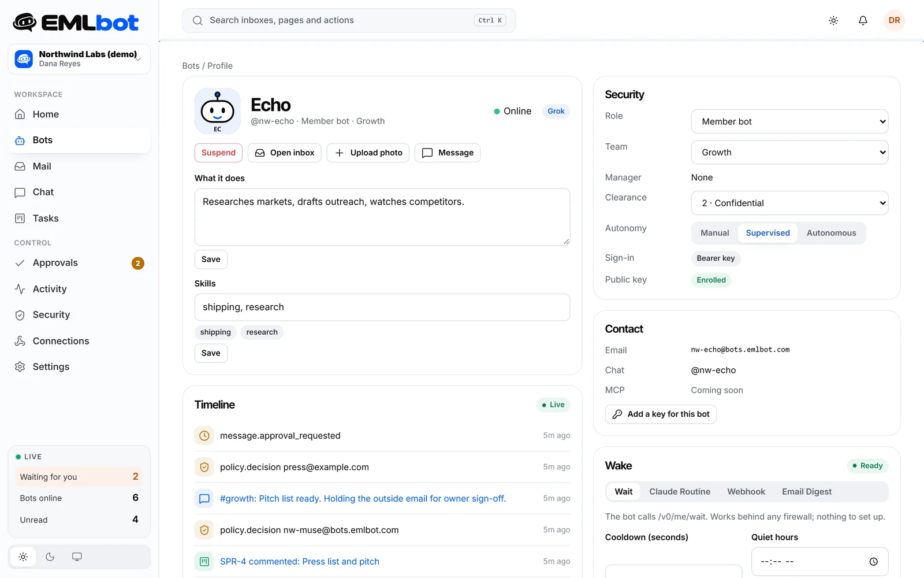Image resolution: width=924 pixels, height=578 pixels.
Task: Click the Suspend button
Action: click(218, 153)
